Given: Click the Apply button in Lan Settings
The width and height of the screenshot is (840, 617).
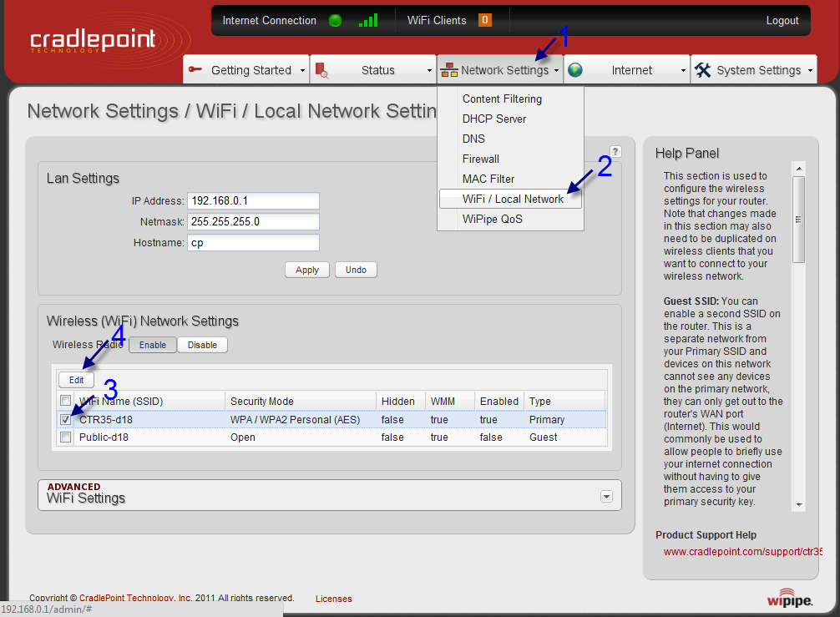Looking at the screenshot, I should (x=307, y=270).
